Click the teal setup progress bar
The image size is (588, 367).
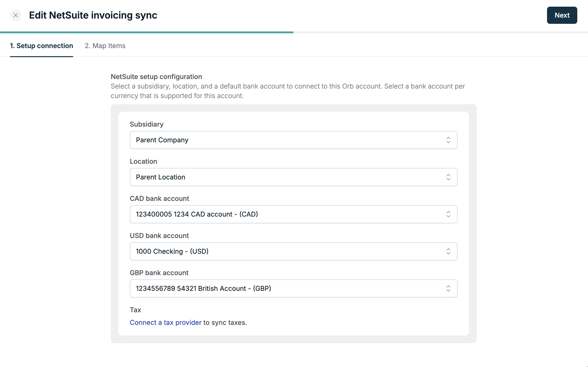click(x=147, y=32)
